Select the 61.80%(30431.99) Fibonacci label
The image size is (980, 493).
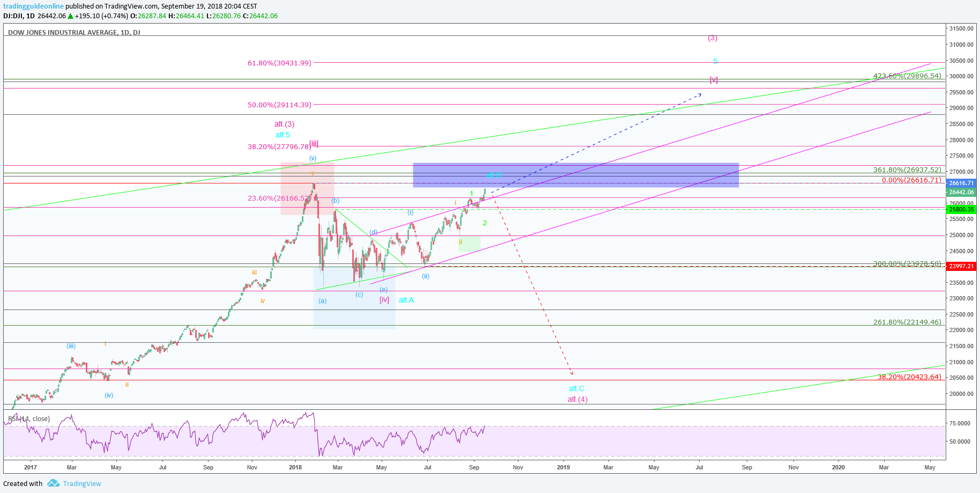[x=279, y=63]
